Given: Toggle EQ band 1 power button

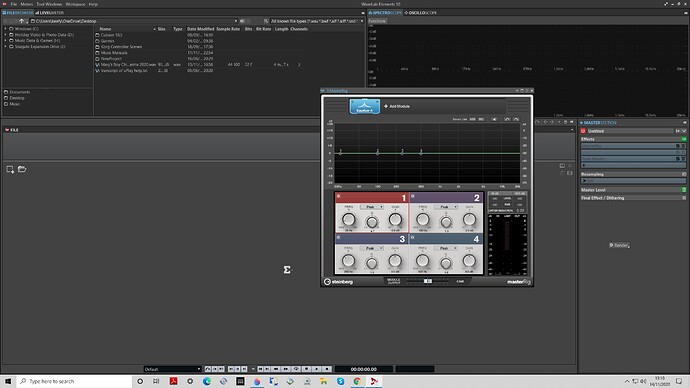Looking at the screenshot, I should click(338, 196).
